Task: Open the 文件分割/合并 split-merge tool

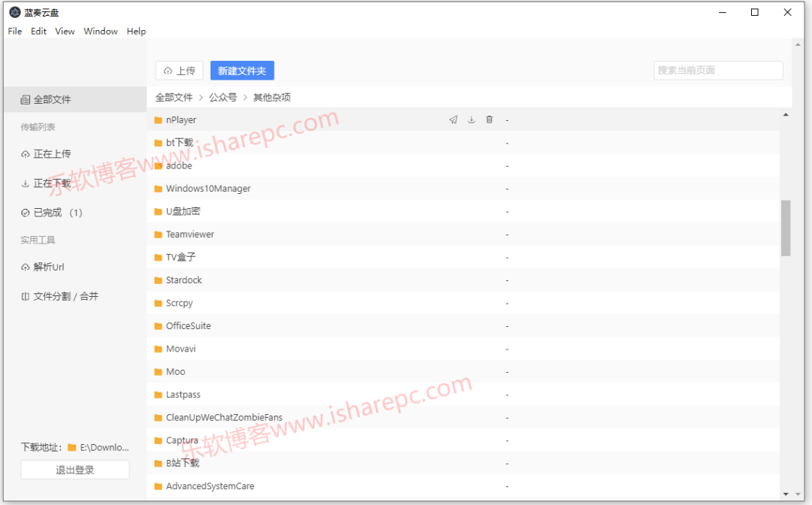Action: (x=59, y=296)
